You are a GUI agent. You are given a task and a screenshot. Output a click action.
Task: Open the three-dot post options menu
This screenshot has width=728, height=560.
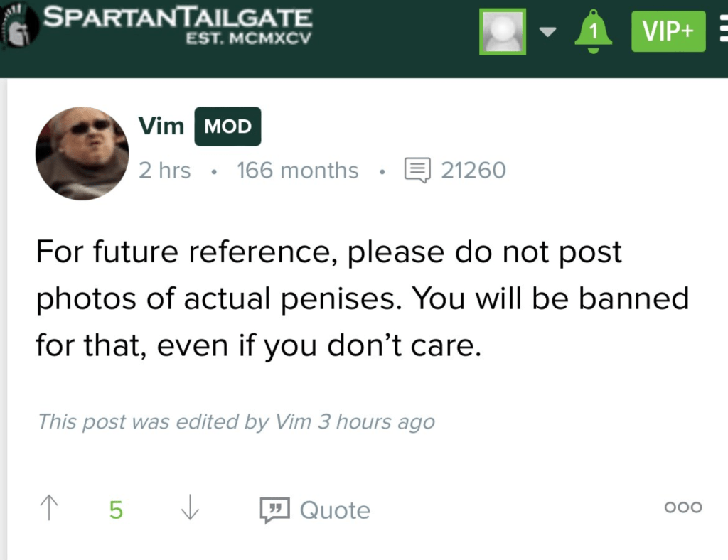click(682, 507)
